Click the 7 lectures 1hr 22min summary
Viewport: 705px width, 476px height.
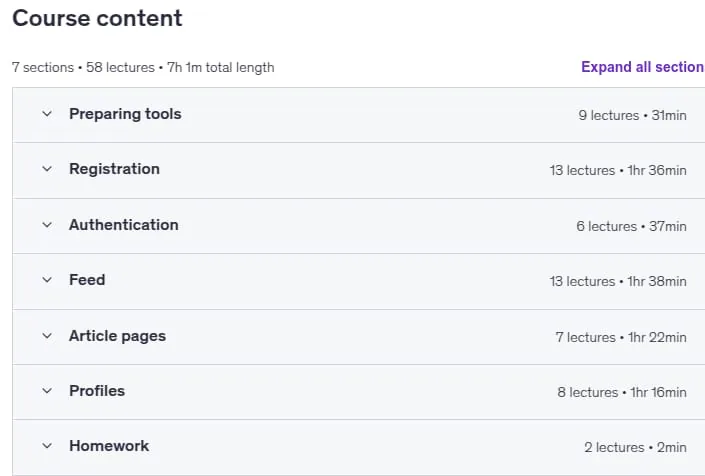pyautogui.click(x=620, y=337)
